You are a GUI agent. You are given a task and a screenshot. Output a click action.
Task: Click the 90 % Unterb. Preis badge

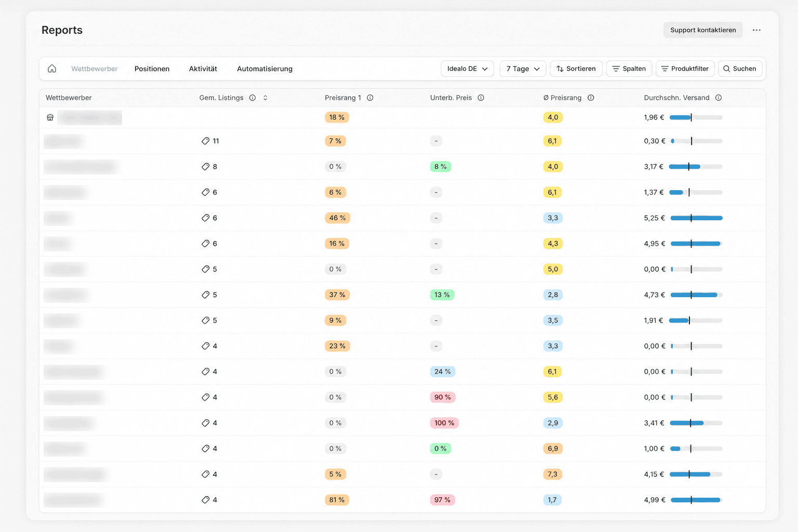[x=443, y=397]
